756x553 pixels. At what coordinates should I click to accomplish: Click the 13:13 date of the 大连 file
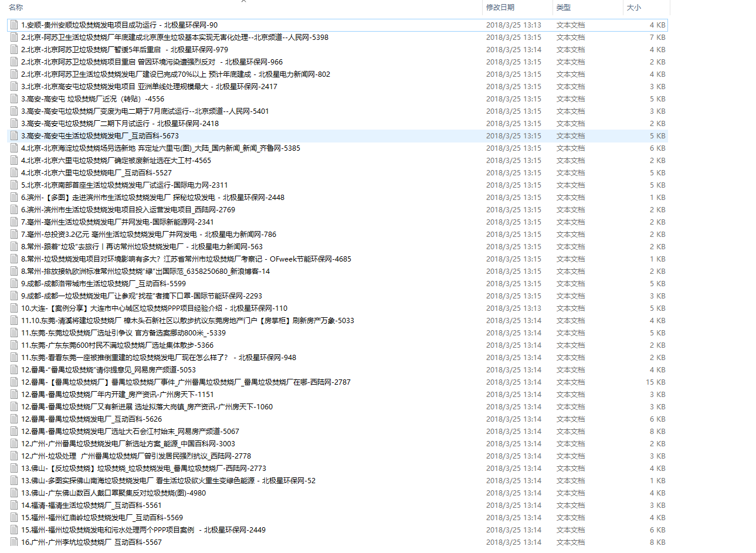(x=514, y=308)
